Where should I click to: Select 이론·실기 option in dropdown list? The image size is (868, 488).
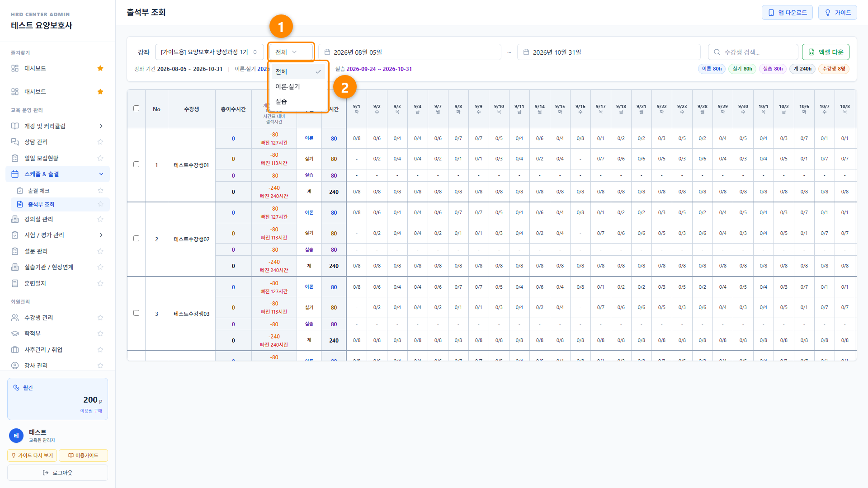click(x=298, y=87)
